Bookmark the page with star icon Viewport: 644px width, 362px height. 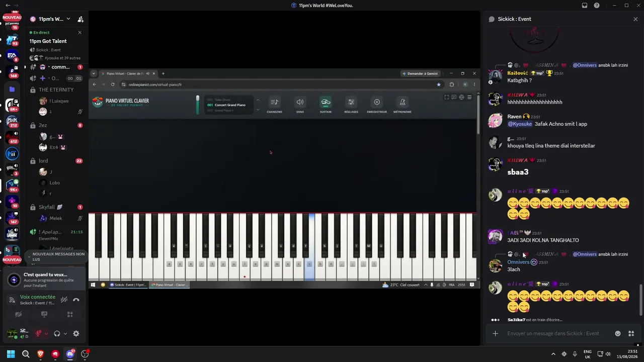pos(439,84)
